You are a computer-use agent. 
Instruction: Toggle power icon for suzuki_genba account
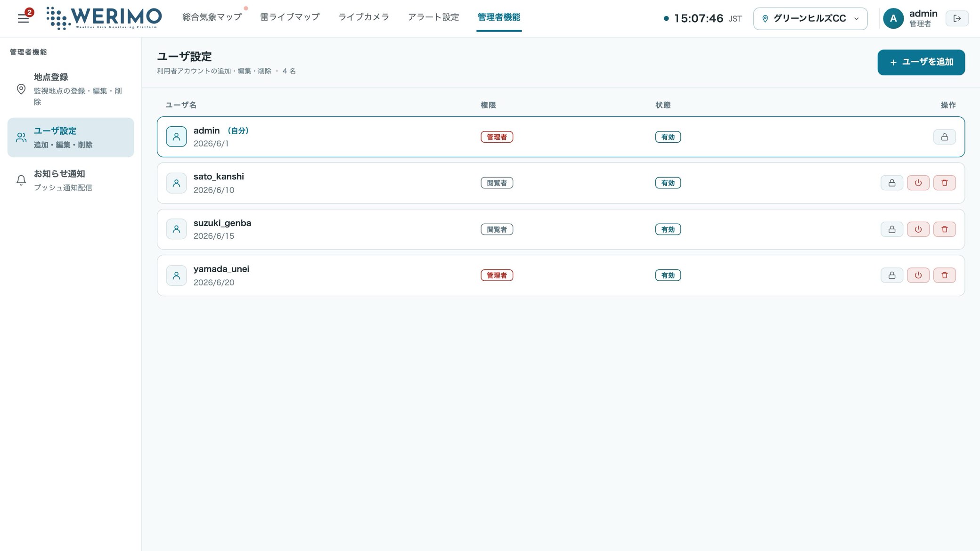918,229
